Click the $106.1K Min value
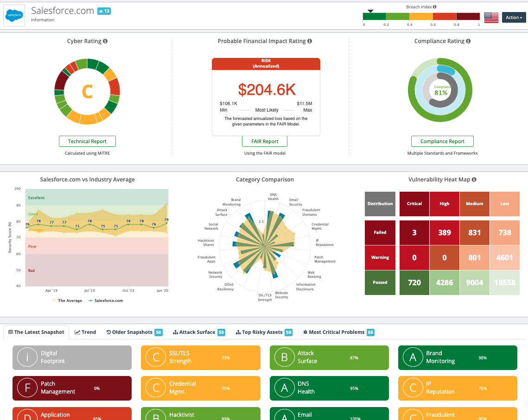This screenshot has width=528, height=420. 229,104
